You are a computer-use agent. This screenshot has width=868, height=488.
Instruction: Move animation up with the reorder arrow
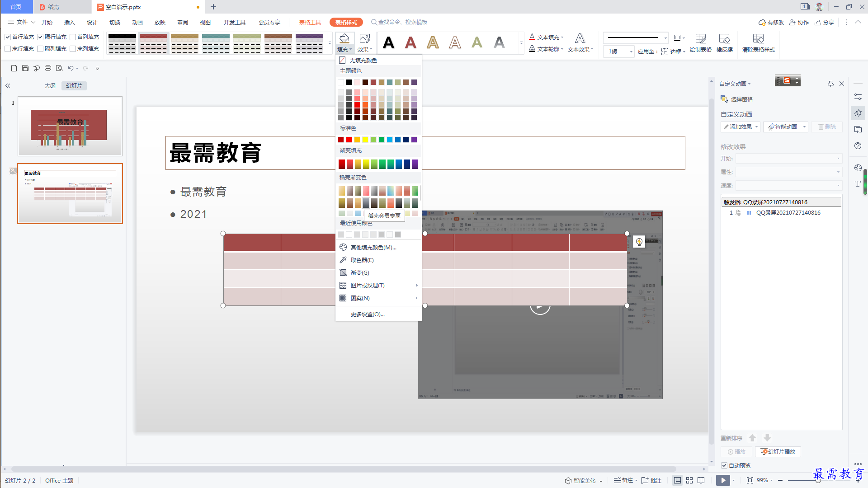pyautogui.click(x=752, y=438)
